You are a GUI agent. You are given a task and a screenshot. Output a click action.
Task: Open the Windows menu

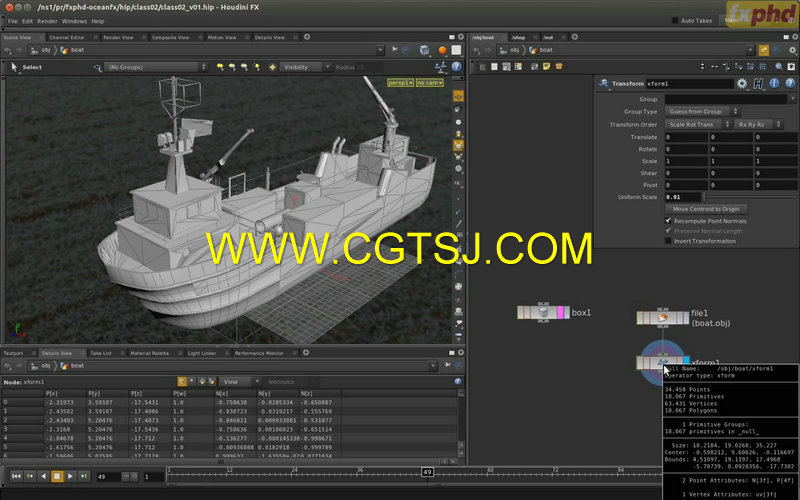74,21
